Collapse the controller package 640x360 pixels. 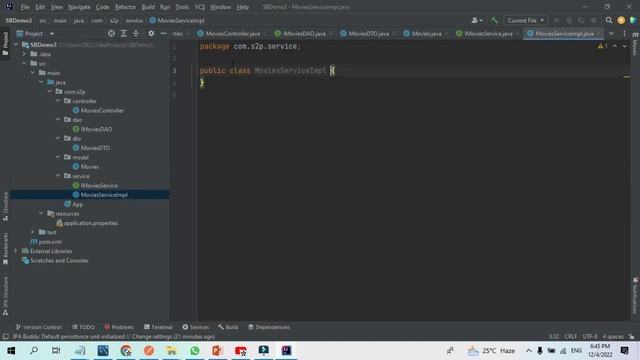click(58, 101)
